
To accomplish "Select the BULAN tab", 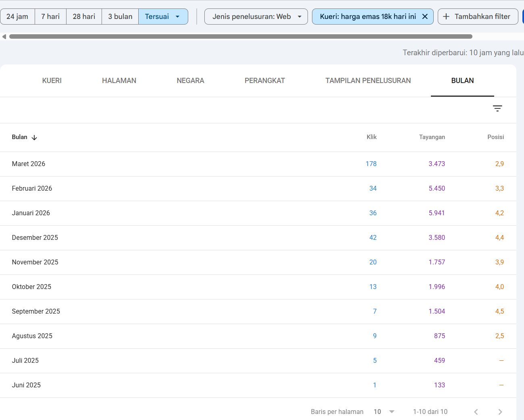I will pyautogui.click(x=462, y=81).
